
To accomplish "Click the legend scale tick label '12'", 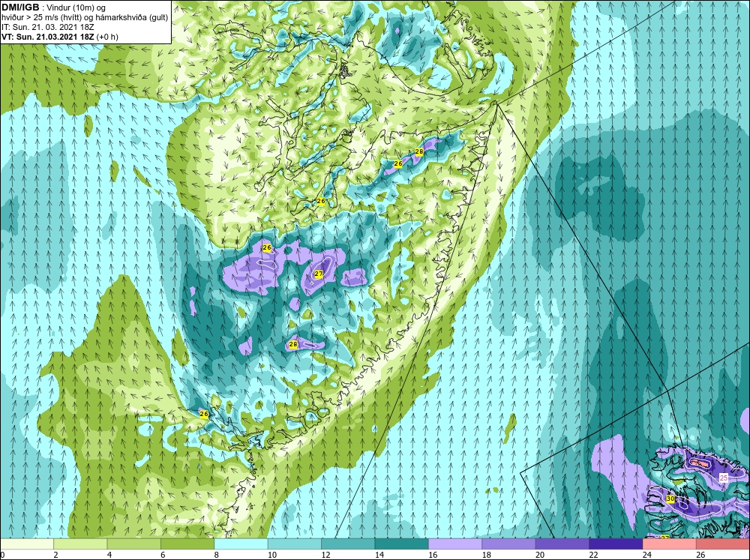I will (325, 555).
